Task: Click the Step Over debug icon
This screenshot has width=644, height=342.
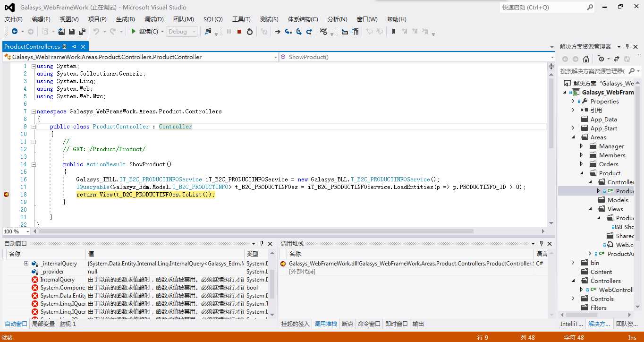Action: tap(299, 32)
